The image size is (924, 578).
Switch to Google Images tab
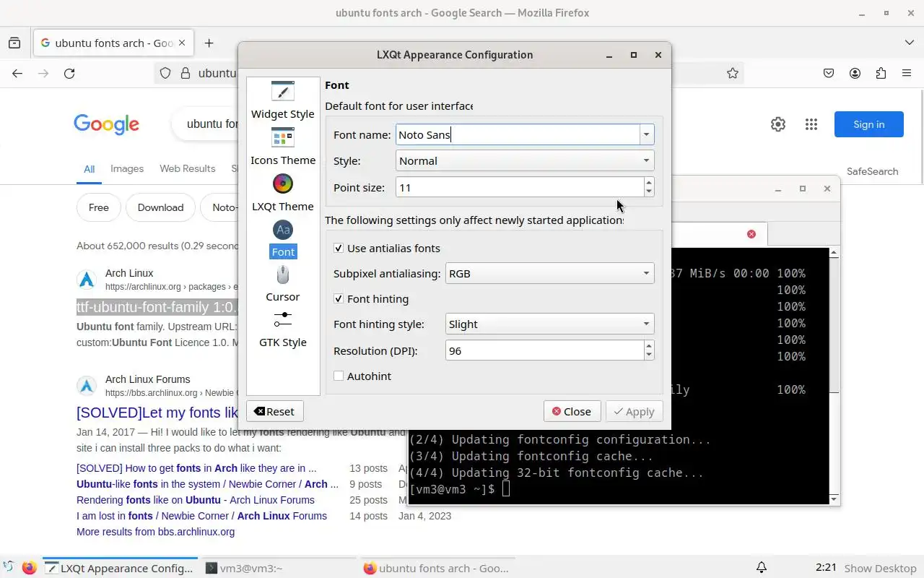point(127,168)
